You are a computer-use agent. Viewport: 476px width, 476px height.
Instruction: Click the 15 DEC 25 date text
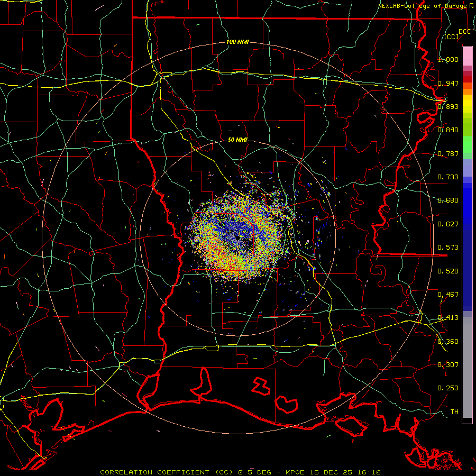click(331, 472)
